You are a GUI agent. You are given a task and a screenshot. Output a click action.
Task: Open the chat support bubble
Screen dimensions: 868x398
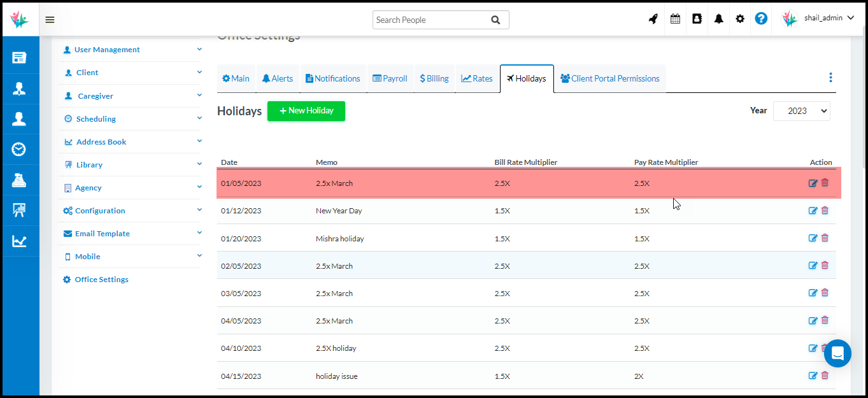click(x=837, y=353)
